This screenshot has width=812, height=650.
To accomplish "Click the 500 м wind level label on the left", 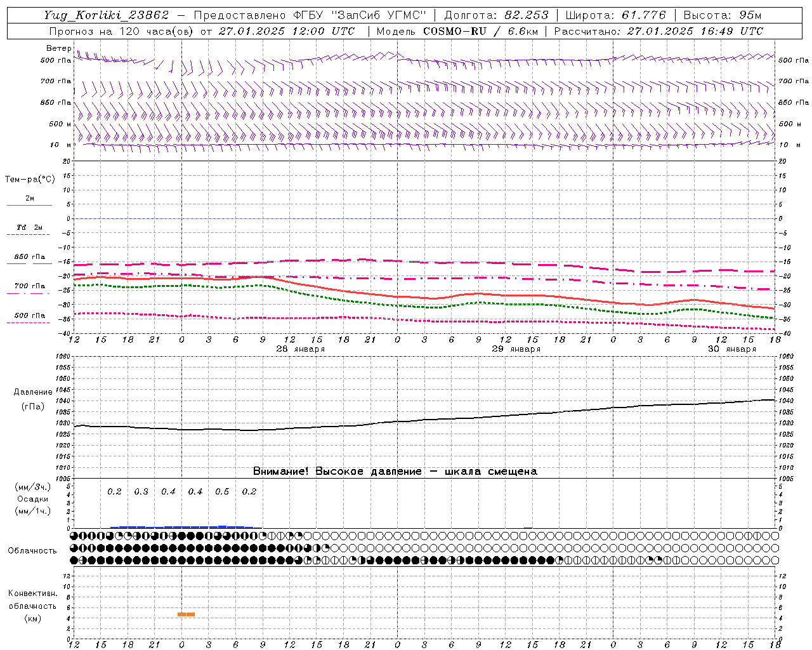I will (60, 124).
